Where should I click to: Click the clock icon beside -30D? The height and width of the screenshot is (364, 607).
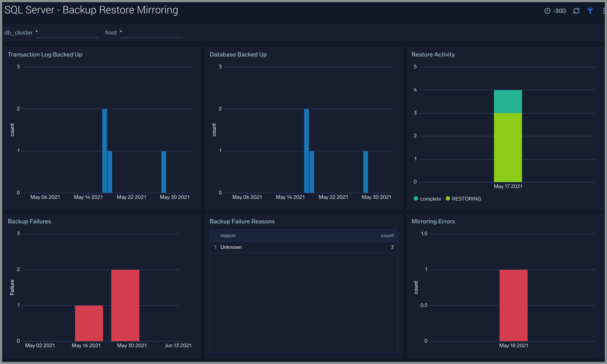547,11
